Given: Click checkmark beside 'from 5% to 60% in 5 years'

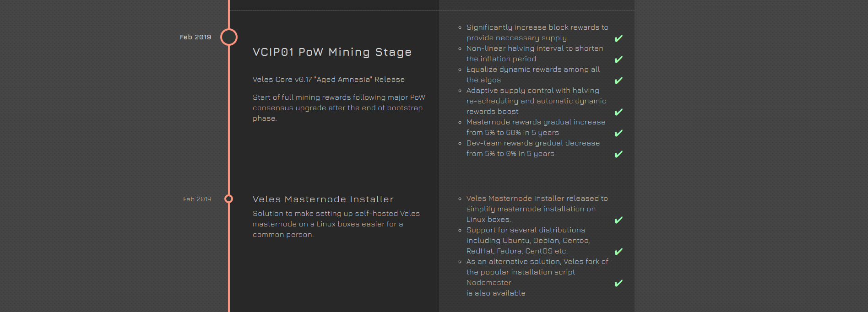Looking at the screenshot, I should pos(618,133).
